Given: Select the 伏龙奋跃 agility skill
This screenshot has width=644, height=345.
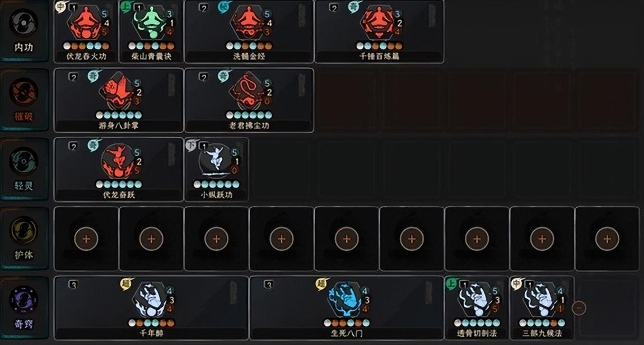Looking at the screenshot, I should pos(119,169).
